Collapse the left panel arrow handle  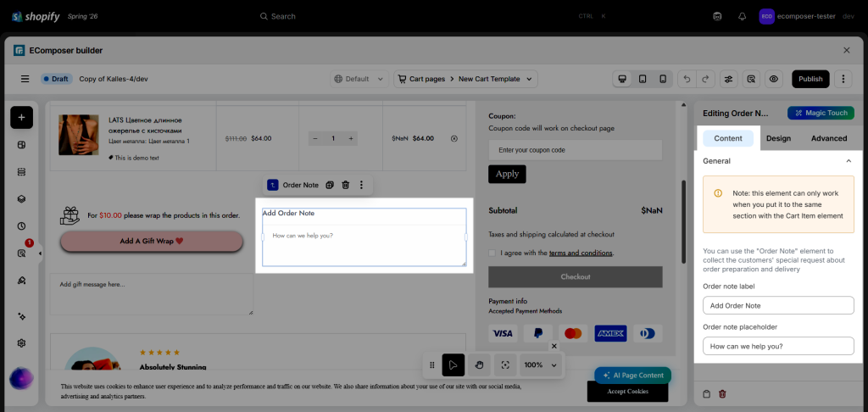coord(41,253)
